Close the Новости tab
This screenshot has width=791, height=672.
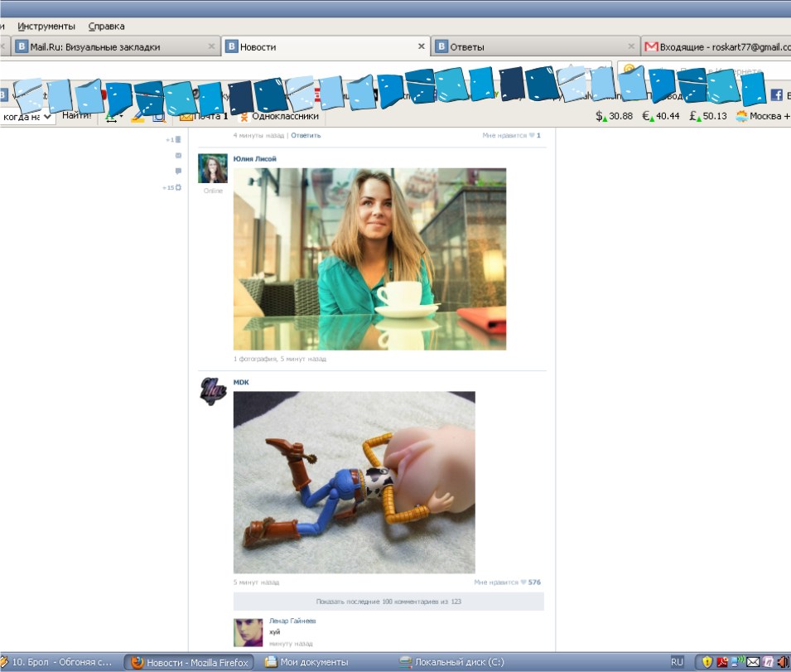point(422,46)
